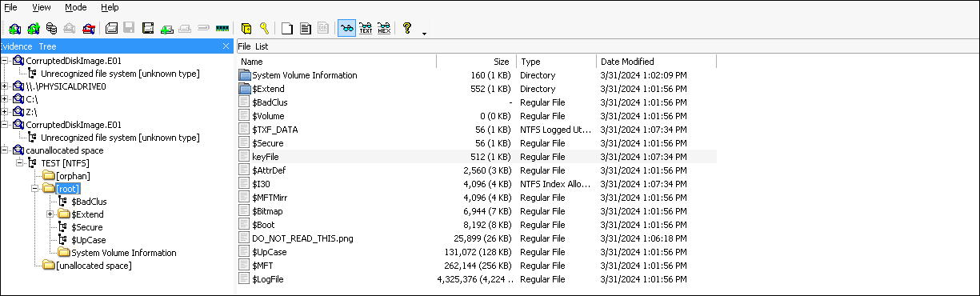Click the Create Disk Image toolbar icon
Image resolution: width=980 pixels, height=296 pixels.
pos(112,29)
